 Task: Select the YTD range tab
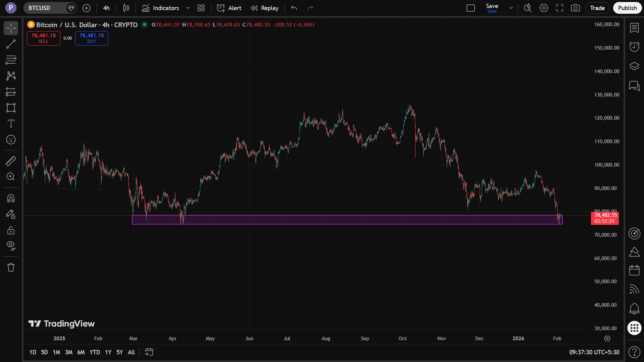tap(95, 352)
